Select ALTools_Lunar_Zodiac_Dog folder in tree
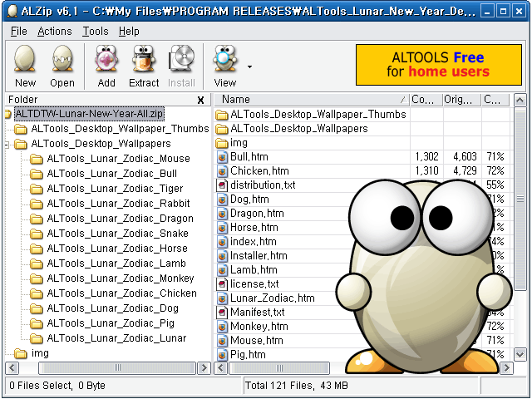This screenshot has height=399, width=532. click(113, 308)
